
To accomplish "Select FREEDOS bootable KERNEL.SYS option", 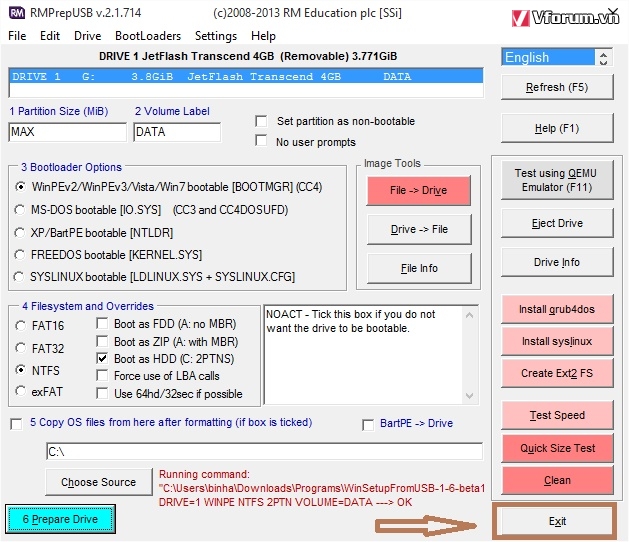I will click(20, 255).
